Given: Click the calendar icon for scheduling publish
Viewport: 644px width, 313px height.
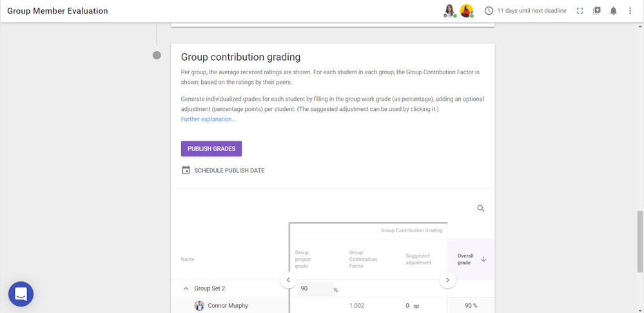Looking at the screenshot, I should point(186,170).
